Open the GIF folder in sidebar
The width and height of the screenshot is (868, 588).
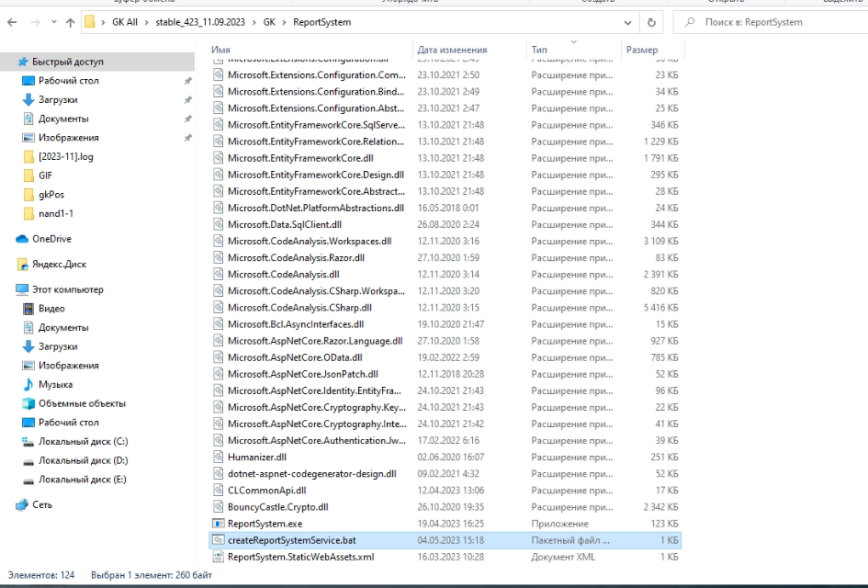45,175
